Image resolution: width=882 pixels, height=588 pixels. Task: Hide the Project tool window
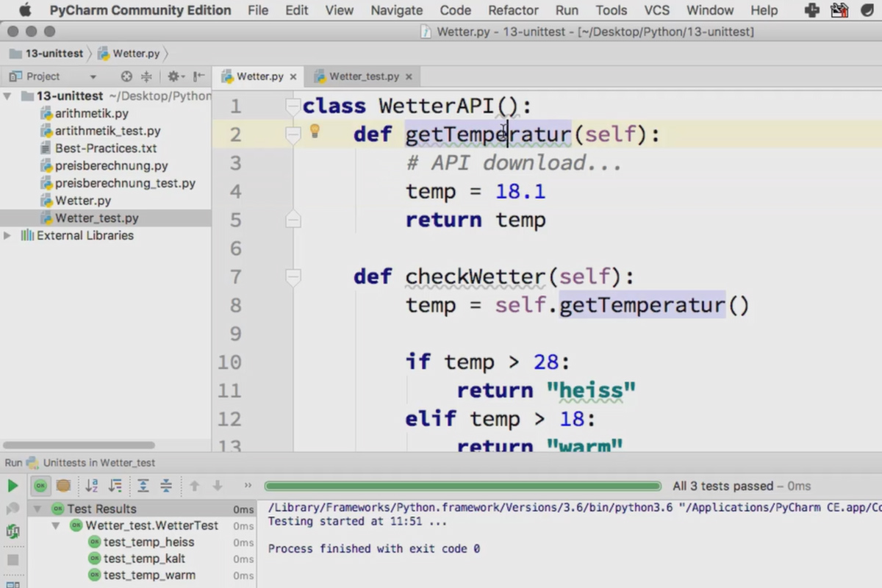click(198, 76)
